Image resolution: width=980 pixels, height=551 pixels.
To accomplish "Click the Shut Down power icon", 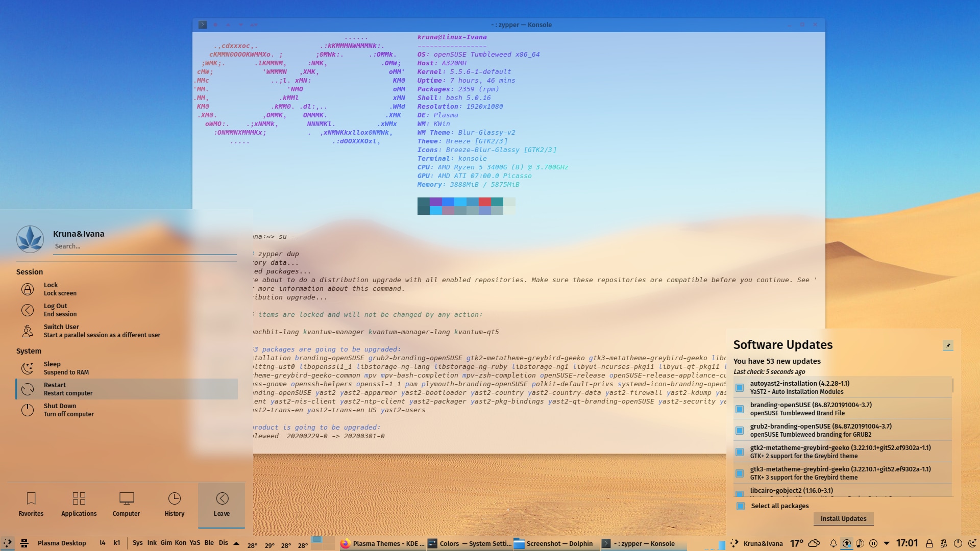I will point(28,410).
